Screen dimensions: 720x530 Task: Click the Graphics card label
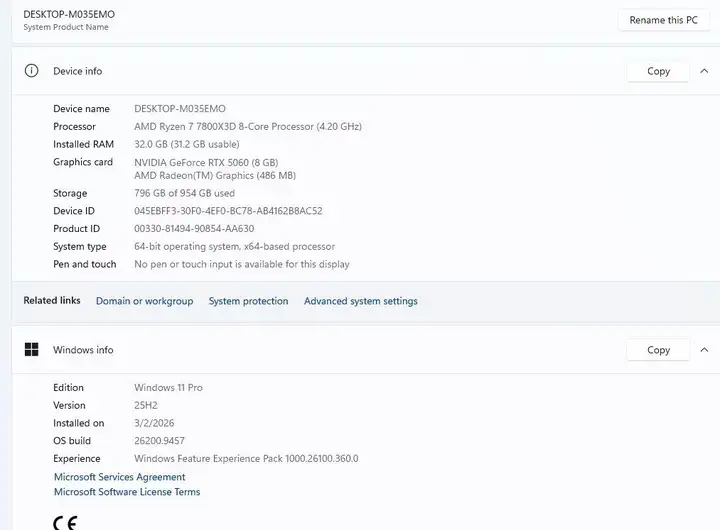83,162
